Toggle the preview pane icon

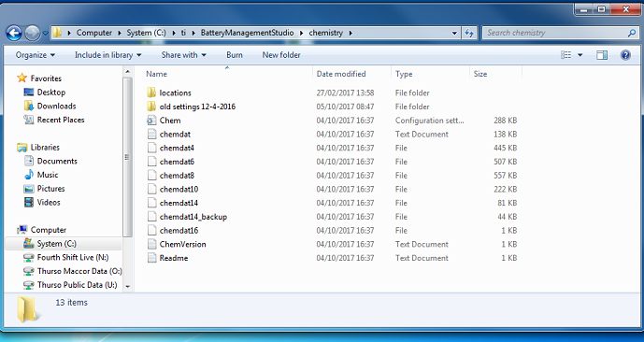click(602, 55)
